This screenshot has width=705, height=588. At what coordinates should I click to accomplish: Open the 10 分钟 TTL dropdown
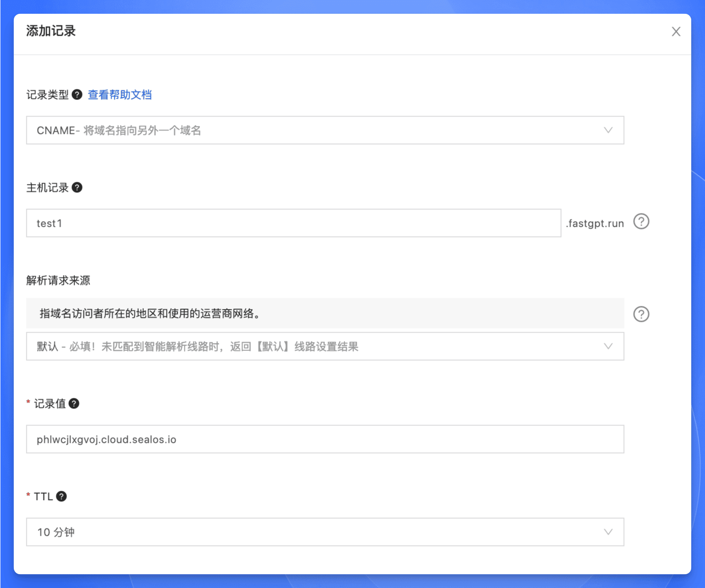(x=325, y=532)
